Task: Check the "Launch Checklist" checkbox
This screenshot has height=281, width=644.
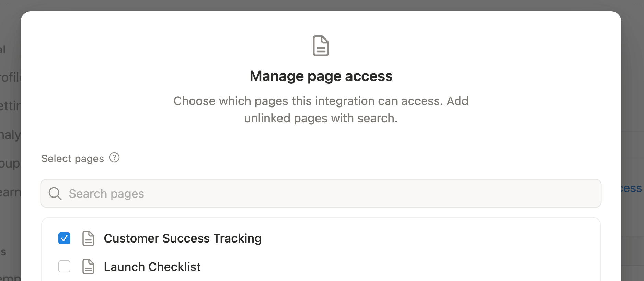Action: 64,267
